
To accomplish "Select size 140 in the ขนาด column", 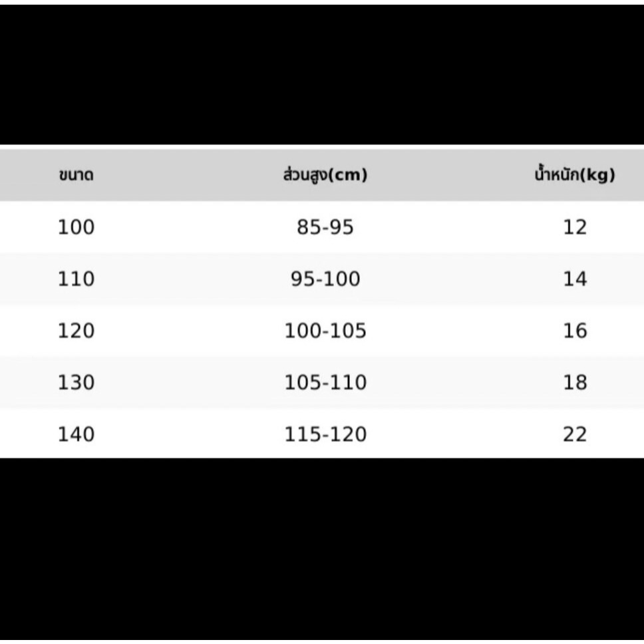I will [x=77, y=434].
